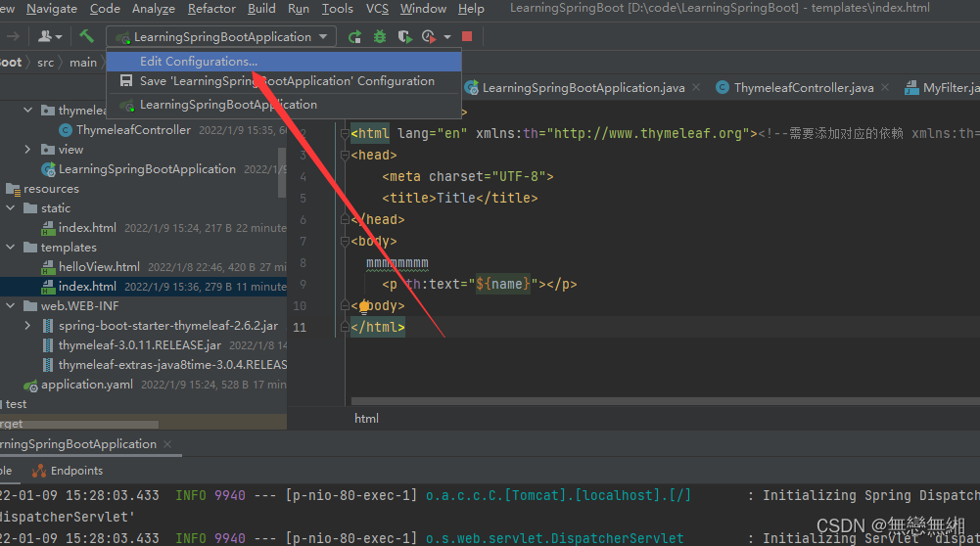The image size is (980, 546).
Task: Switch to LearningSpringBootApplication.java editor tab
Action: coord(583,88)
